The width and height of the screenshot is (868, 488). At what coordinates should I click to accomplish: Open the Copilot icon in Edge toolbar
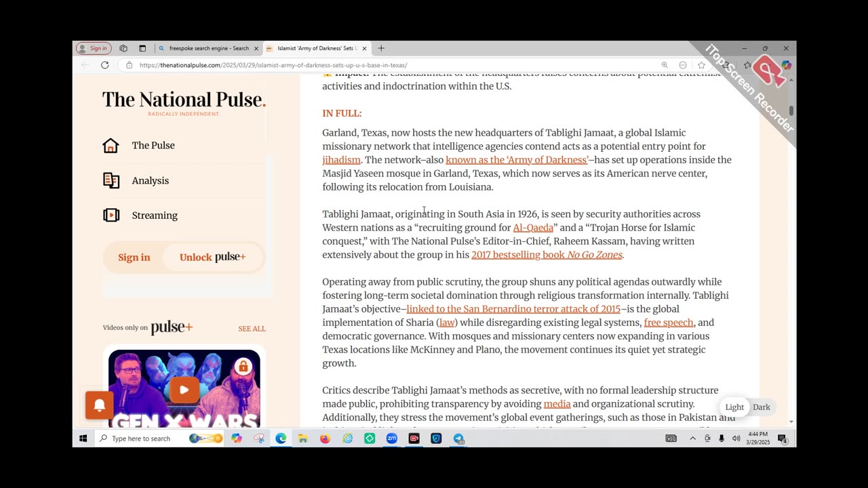(x=786, y=65)
